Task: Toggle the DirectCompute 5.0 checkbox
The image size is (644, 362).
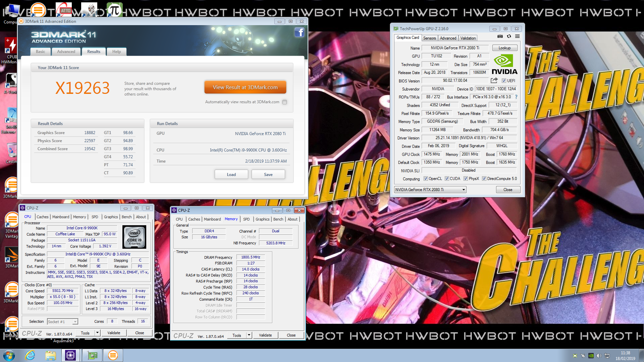Action: coord(484,179)
